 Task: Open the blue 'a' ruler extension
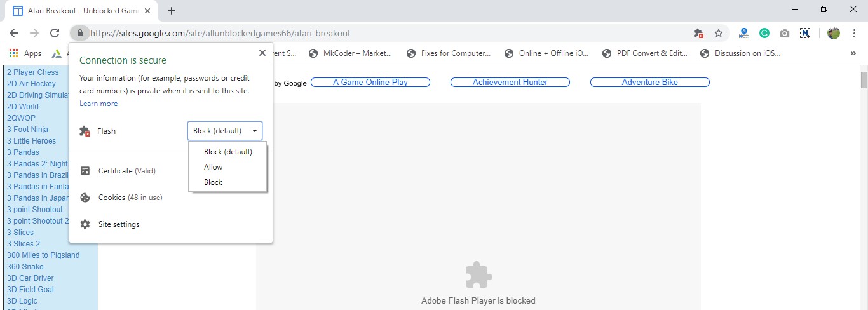(x=744, y=33)
